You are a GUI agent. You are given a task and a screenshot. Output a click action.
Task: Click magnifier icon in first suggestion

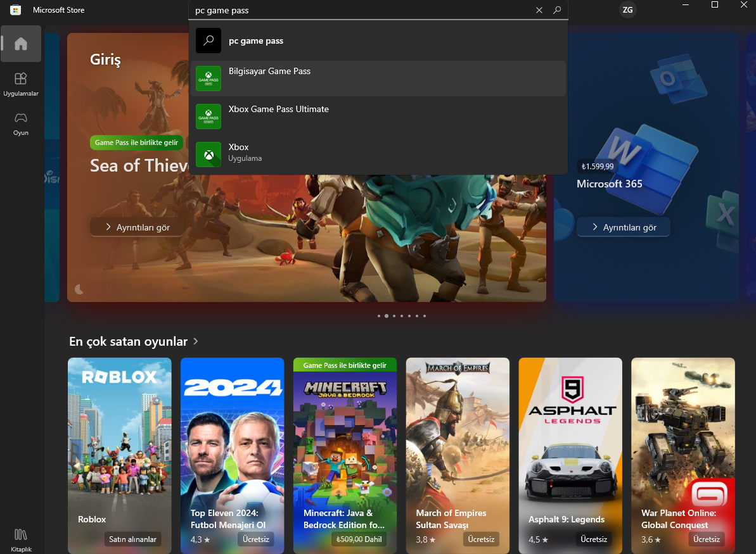tap(208, 41)
